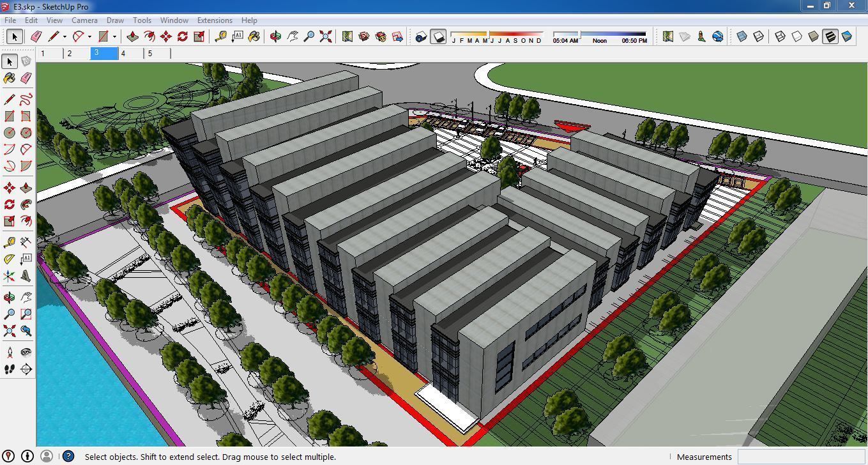The width and height of the screenshot is (868, 465).
Task: Open the Camera menu
Action: pos(84,20)
